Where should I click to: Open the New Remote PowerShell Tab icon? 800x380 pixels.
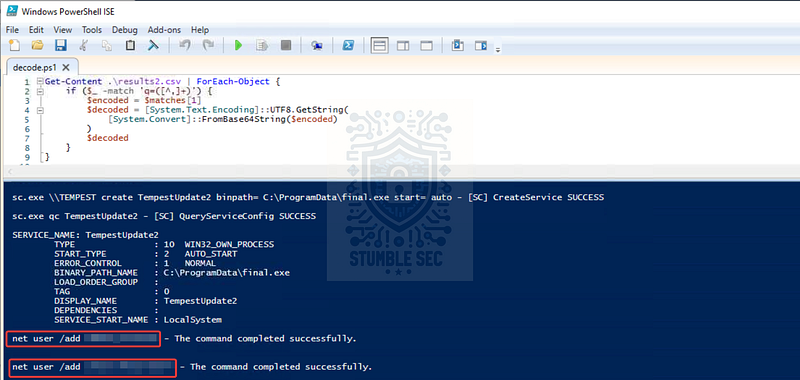[x=317, y=46]
